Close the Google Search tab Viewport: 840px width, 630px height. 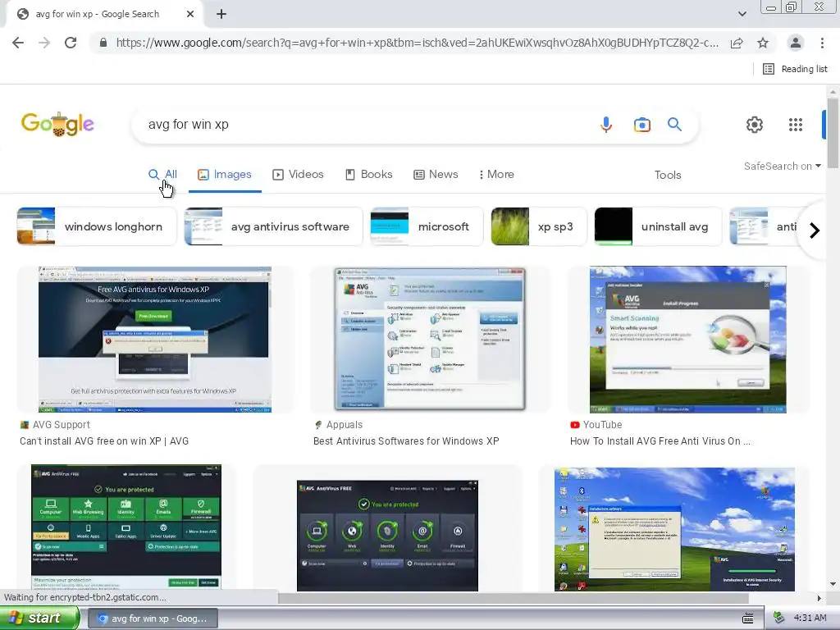pyautogui.click(x=190, y=14)
